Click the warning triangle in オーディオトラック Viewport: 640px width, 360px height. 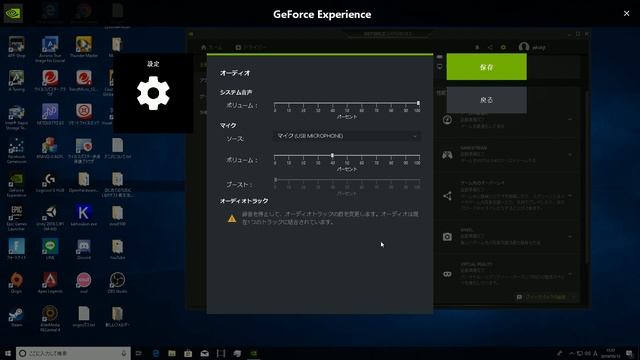(232, 218)
